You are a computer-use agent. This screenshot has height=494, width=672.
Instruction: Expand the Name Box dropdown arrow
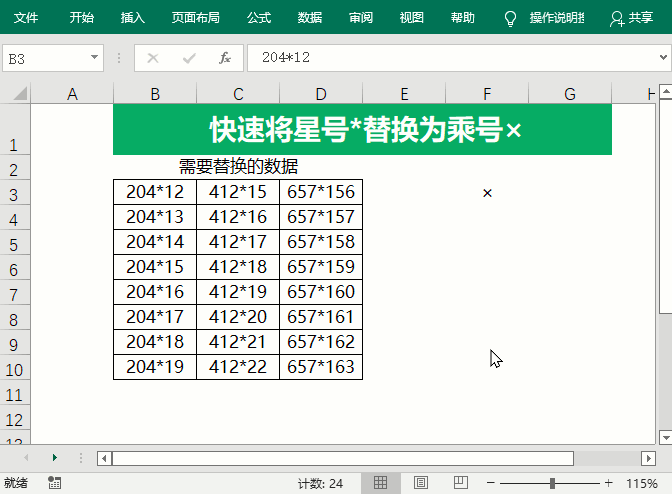94,57
